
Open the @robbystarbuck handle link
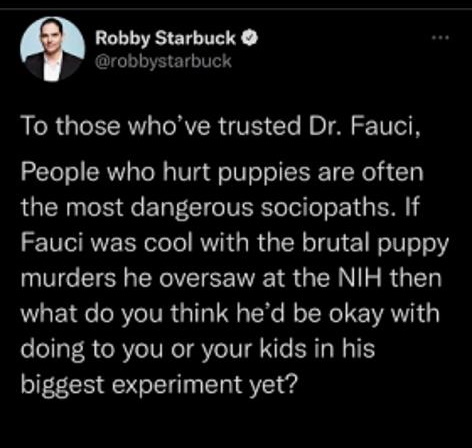pyautogui.click(x=163, y=61)
